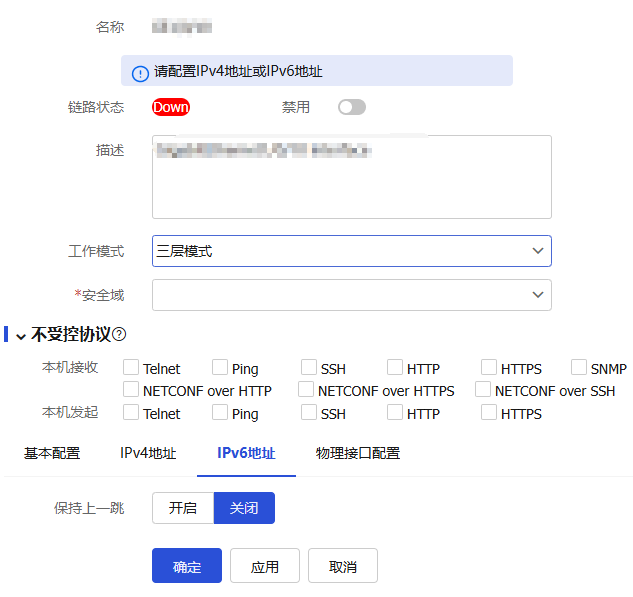Screen dimensions: 633x597
Task: Check SSH under 本机接收
Action: coord(309,368)
